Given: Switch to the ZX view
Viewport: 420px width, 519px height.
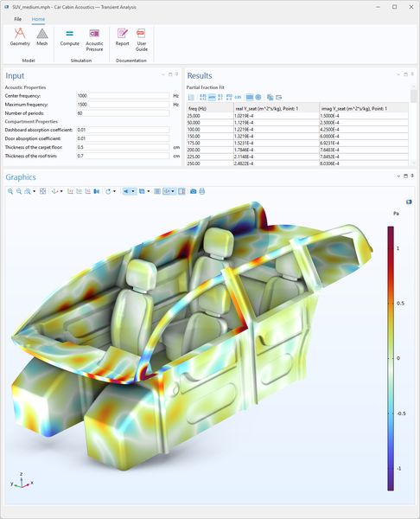Looking at the screenshot, I should tap(87, 191).
